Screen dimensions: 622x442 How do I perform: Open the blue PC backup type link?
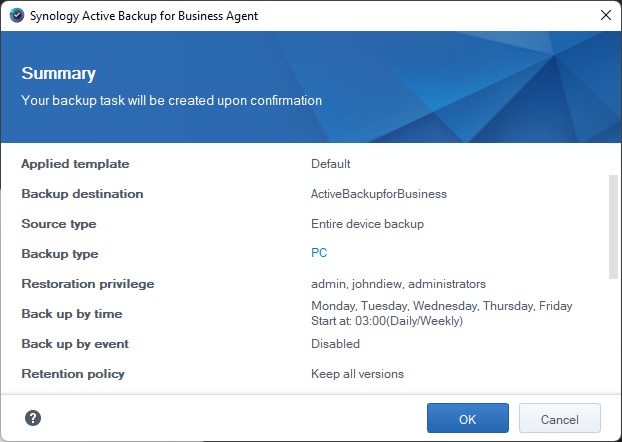pos(319,254)
